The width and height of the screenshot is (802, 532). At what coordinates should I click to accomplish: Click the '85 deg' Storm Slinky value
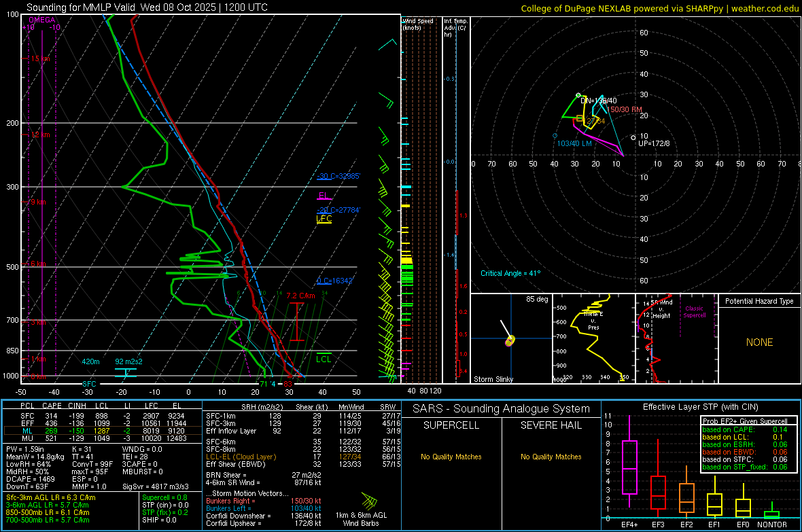coord(537,299)
